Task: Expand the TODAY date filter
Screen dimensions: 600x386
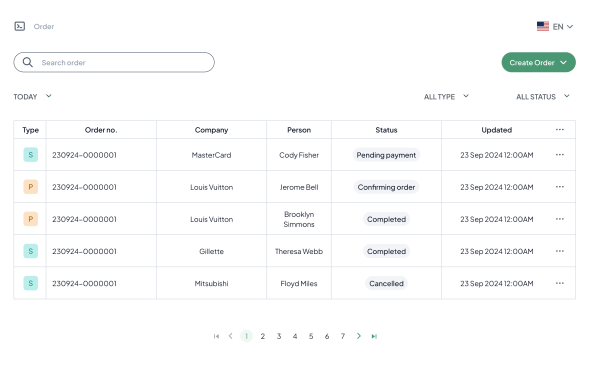Action: pos(33,96)
